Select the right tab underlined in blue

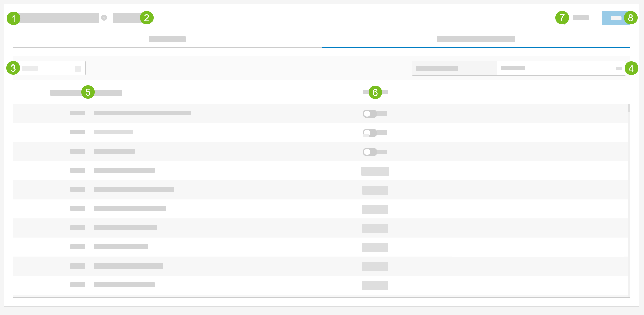click(x=476, y=39)
